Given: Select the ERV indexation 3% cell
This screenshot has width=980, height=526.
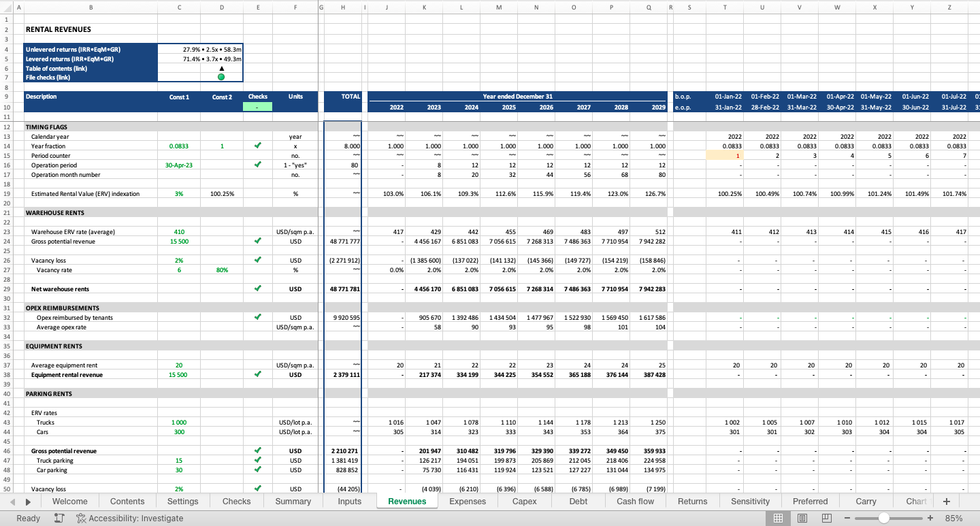Looking at the screenshot, I should coord(179,194).
